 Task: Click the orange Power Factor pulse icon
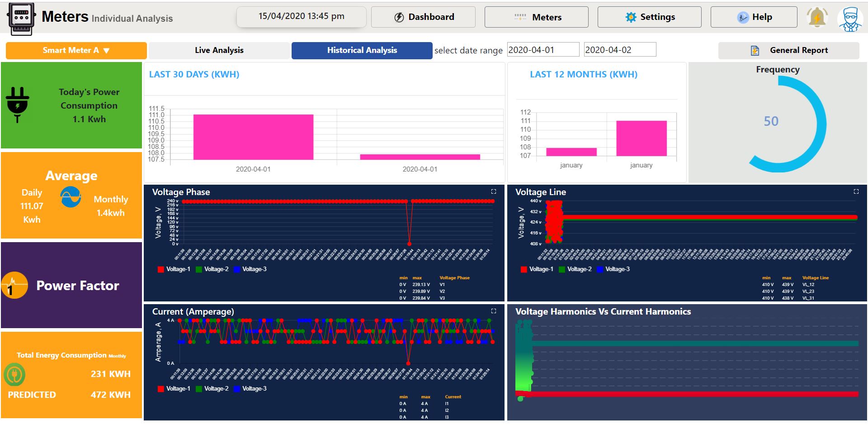tap(14, 285)
